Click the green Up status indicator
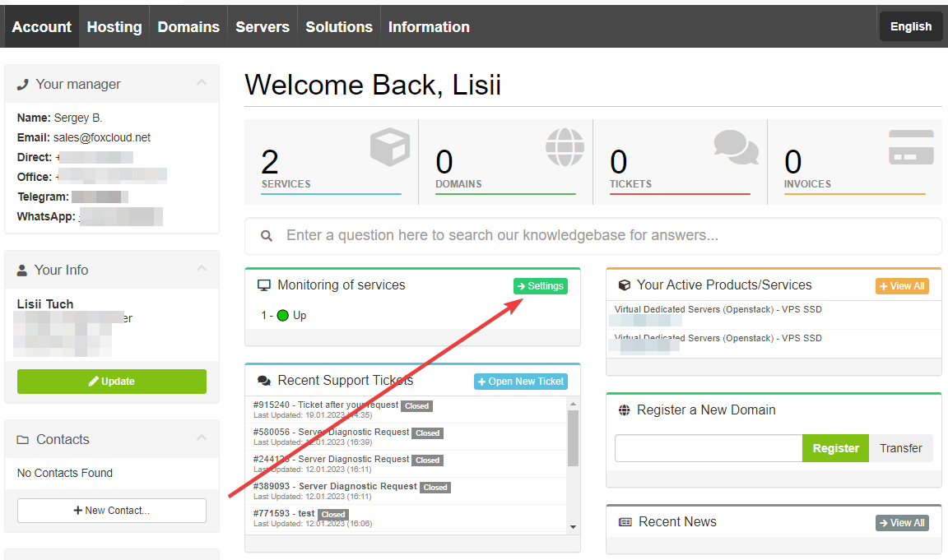Image resolution: width=948 pixels, height=560 pixels. pyautogui.click(x=283, y=316)
